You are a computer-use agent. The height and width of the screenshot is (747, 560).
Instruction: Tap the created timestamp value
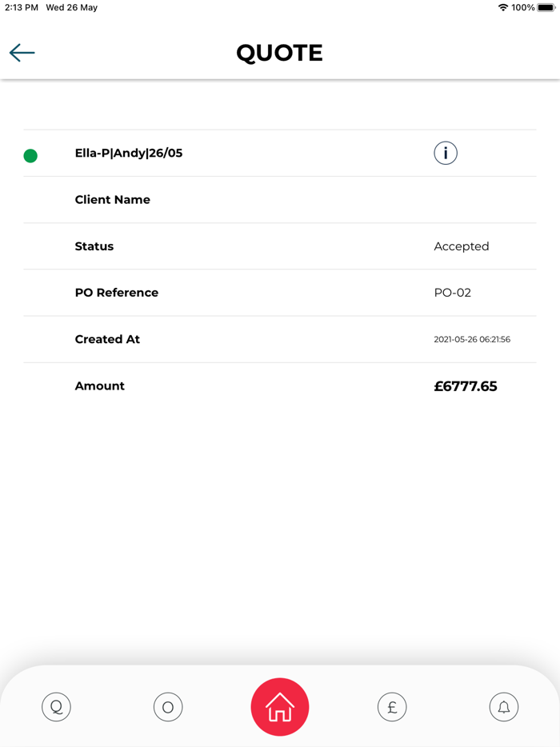(x=472, y=339)
